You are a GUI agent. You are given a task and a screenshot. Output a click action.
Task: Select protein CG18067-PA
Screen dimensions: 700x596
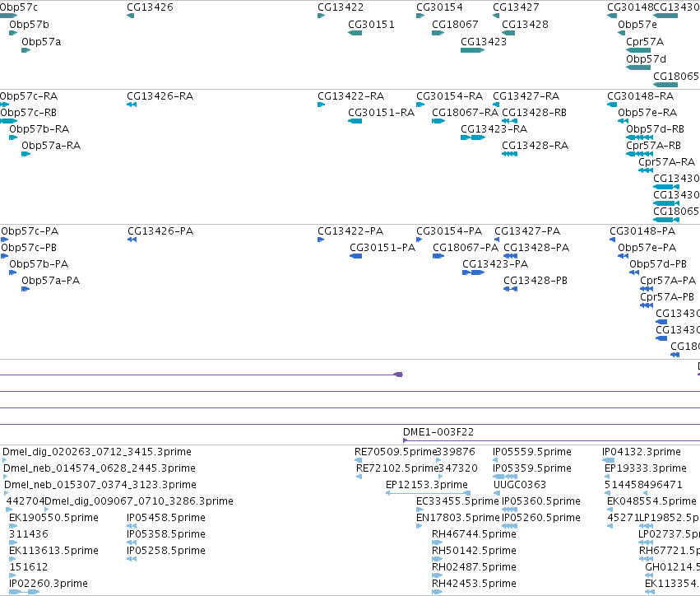coord(466,248)
